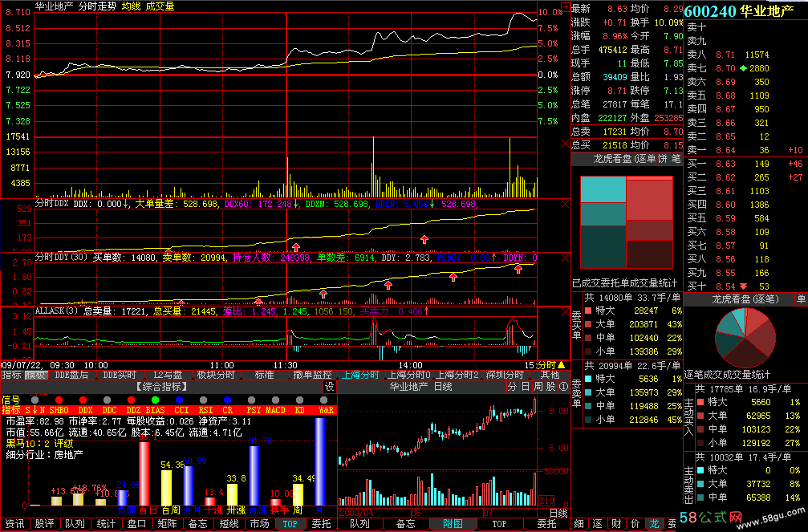Viewport: 808px width, 532px height.
Task: Click the 【综合指标】 panel header
Action: (161, 387)
